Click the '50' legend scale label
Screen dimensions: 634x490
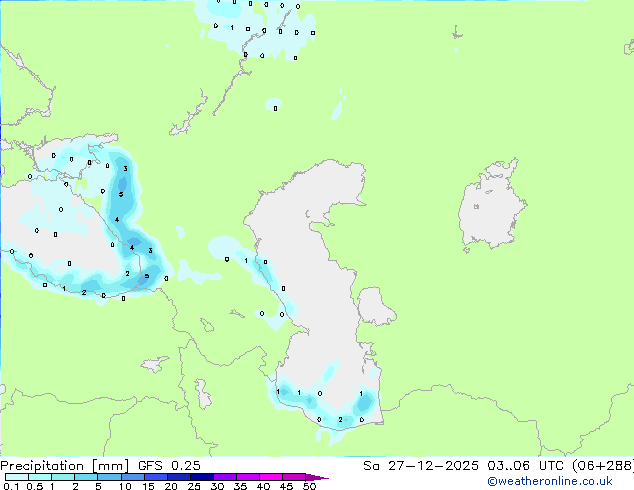pos(310,486)
